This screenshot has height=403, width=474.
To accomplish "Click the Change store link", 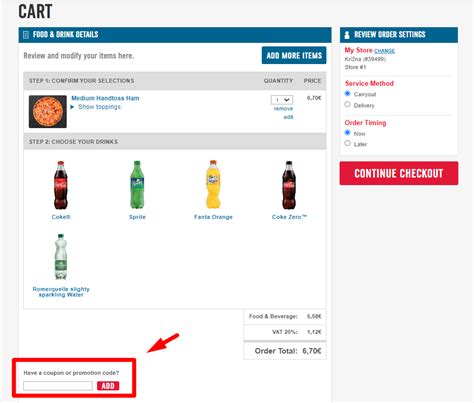I will tap(384, 51).
